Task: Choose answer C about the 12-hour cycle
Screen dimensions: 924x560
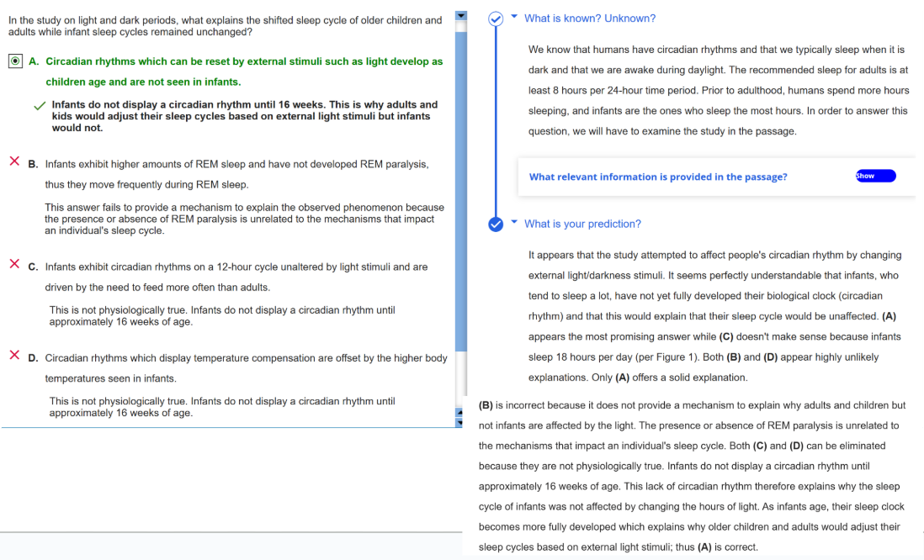Action: coord(236,267)
